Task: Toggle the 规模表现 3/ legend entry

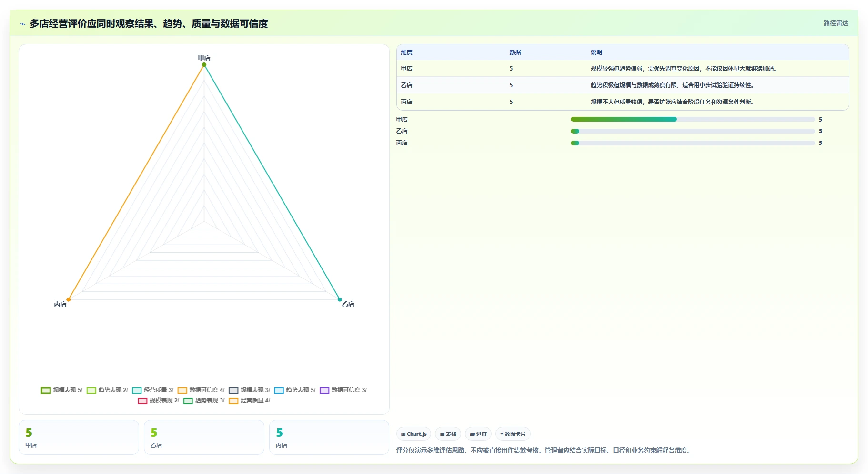Action: [250, 390]
